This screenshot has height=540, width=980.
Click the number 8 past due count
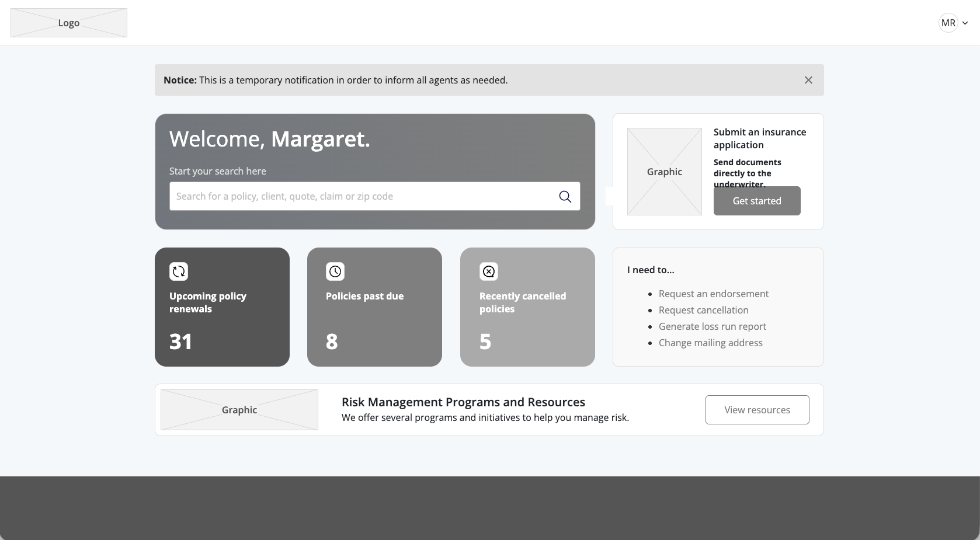(332, 342)
